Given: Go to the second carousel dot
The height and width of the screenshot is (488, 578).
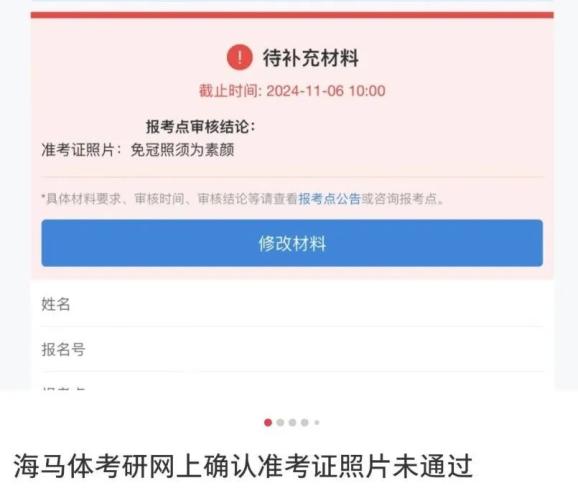Looking at the screenshot, I should [280, 422].
